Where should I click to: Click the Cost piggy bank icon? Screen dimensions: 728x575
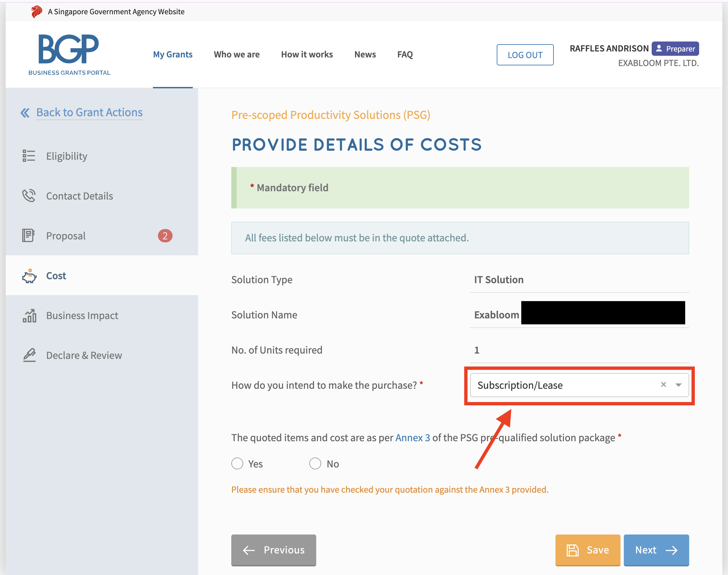[x=29, y=276]
